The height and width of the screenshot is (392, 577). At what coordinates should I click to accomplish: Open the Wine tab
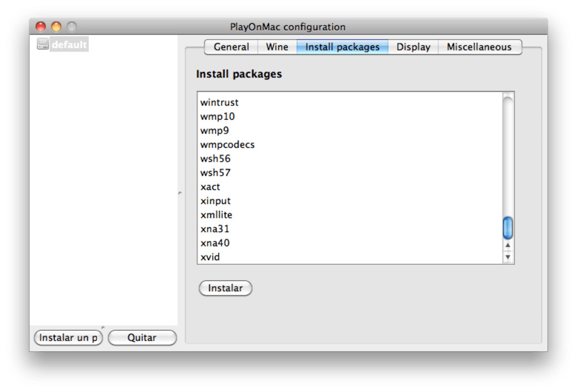point(277,47)
